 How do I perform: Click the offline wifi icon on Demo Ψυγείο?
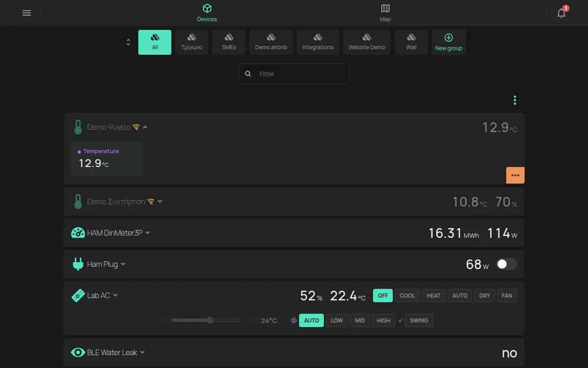[x=136, y=127]
